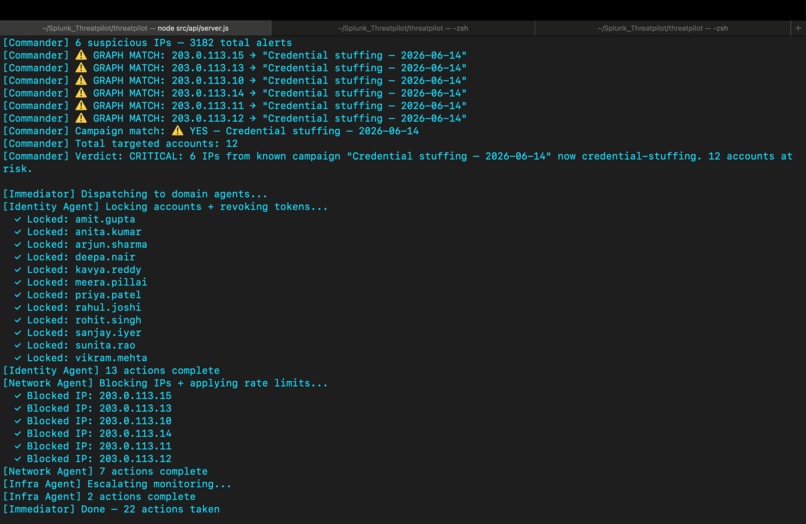Click the username kavya.reddy
806x524 pixels.
tap(108, 270)
